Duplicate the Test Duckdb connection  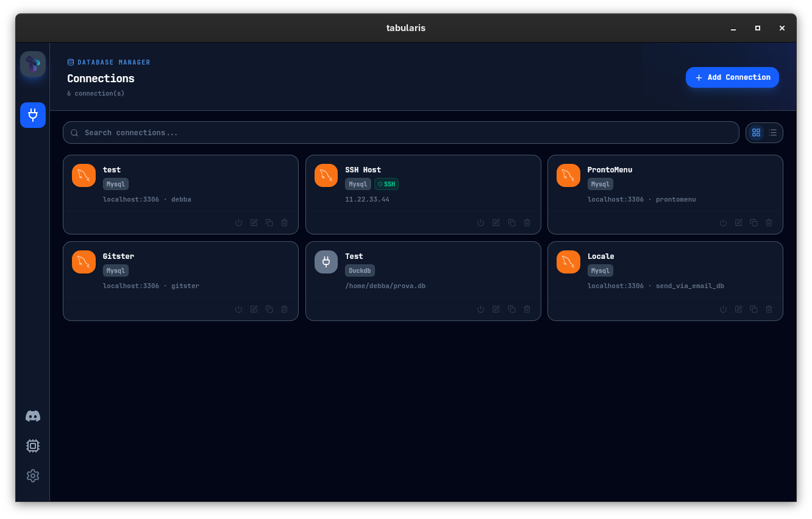click(x=511, y=309)
